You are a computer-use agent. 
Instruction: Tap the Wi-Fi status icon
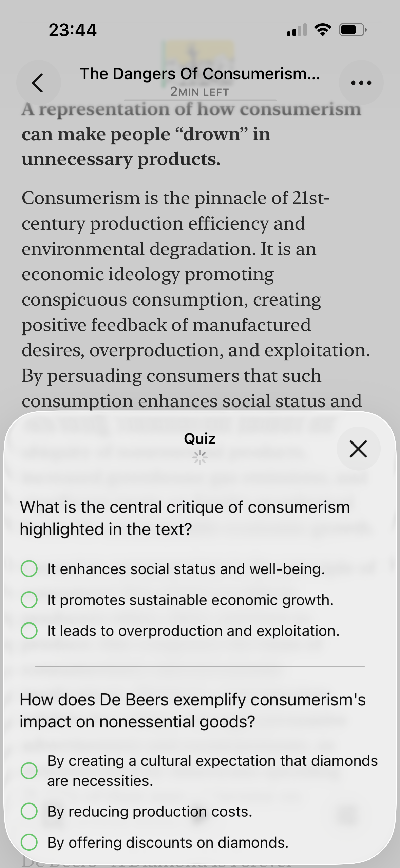click(323, 30)
